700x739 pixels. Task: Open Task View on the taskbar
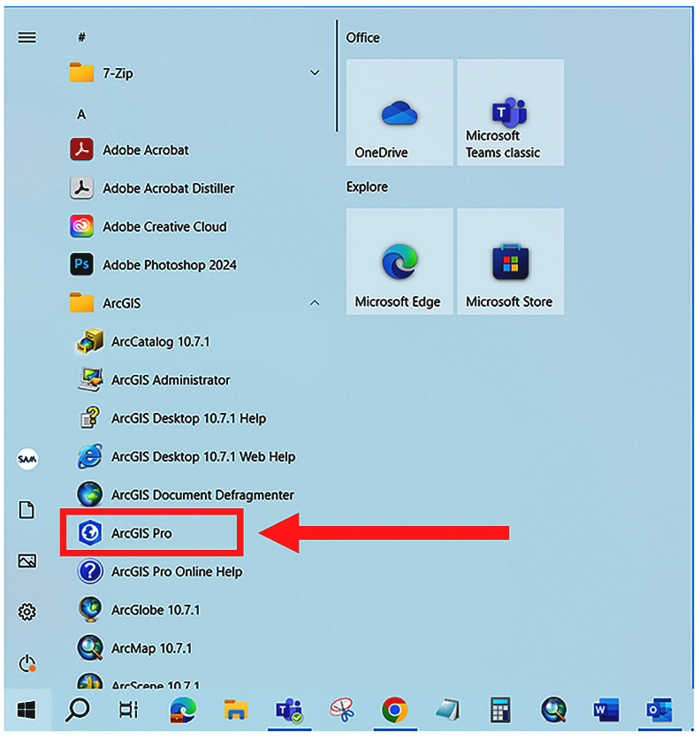(x=128, y=710)
